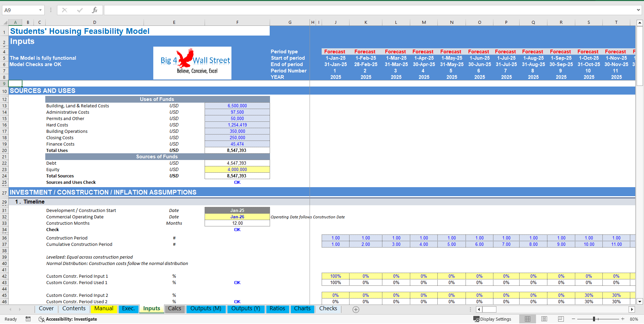
Task: Click Administrative Costs value 97,500
Action: tap(237, 112)
